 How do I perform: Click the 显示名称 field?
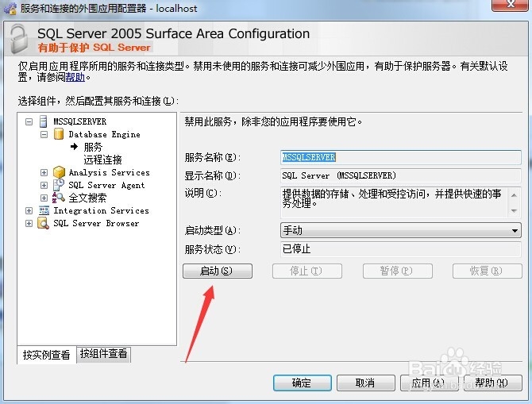401,175
